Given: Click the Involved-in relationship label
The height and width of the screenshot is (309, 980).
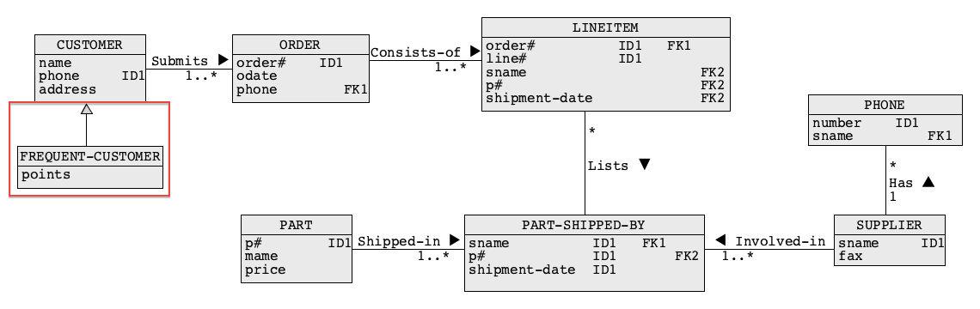Looking at the screenshot, I should [780, 241].
